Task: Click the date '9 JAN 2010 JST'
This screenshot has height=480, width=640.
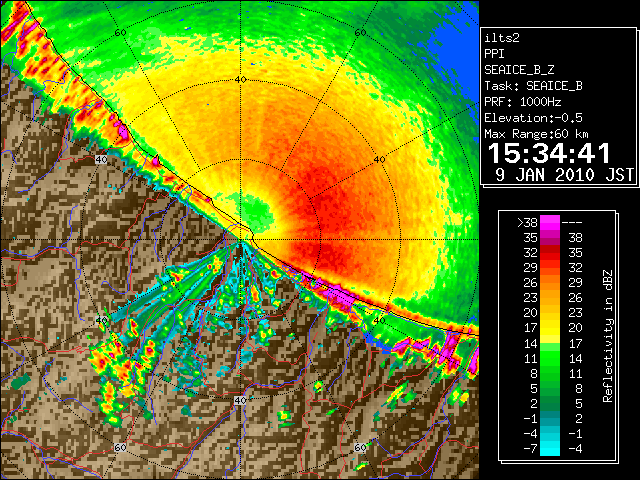Action: (564, 175)
